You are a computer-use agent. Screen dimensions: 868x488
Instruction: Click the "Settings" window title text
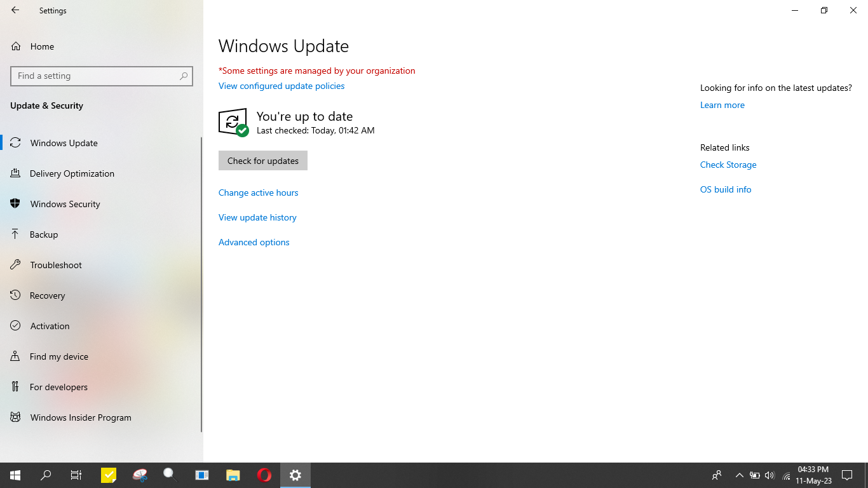(53, 11)
